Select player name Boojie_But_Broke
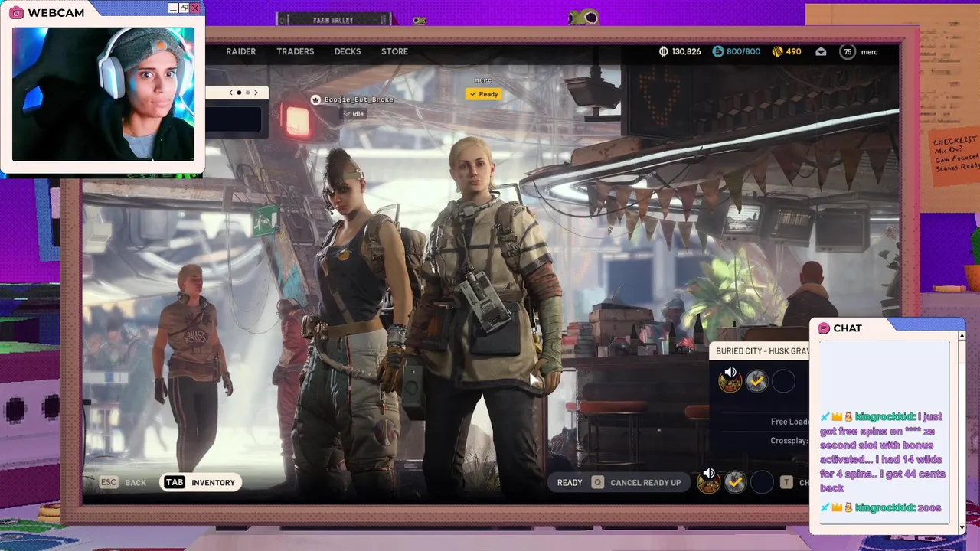980x551 pixels. click(x=358, y=100)
